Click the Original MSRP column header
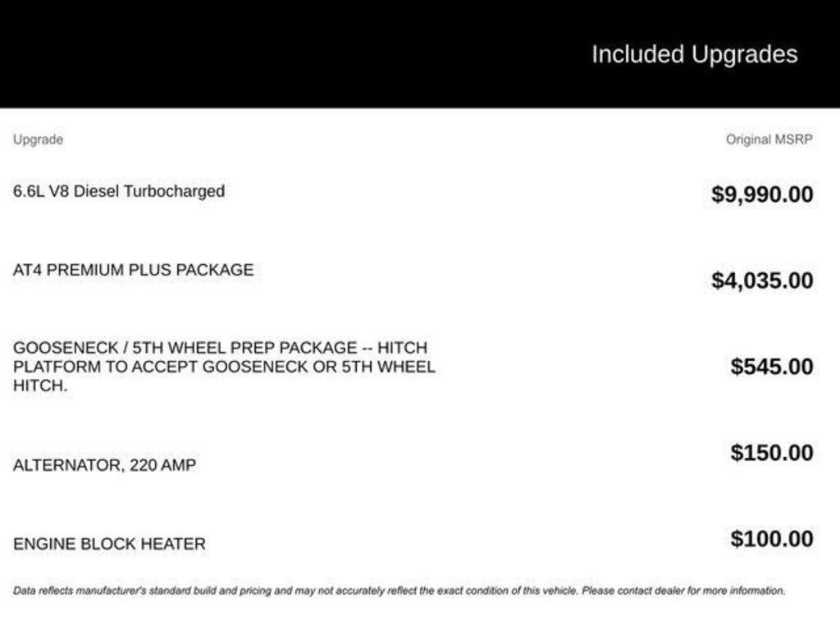Viewport: 840px width, 630px height. [769, 139]
